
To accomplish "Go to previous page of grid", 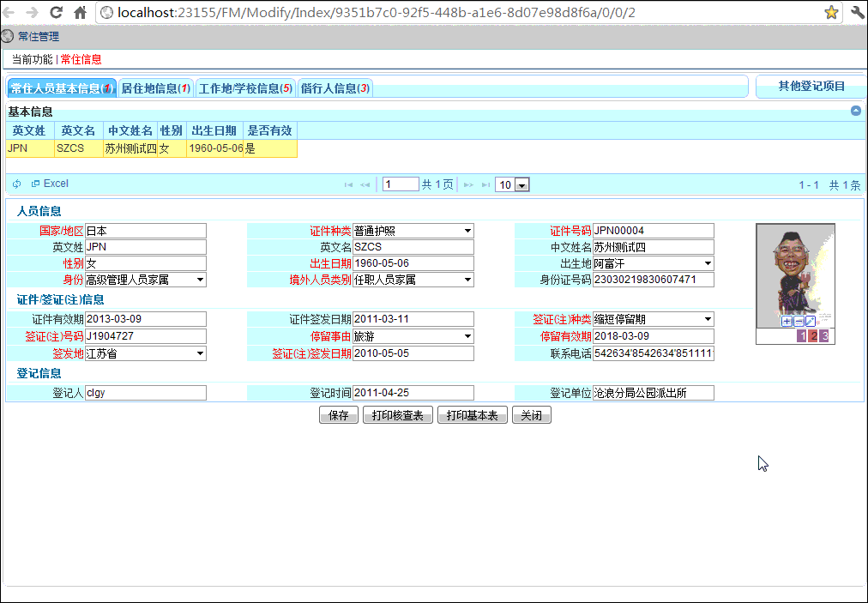I will (365, 184).
